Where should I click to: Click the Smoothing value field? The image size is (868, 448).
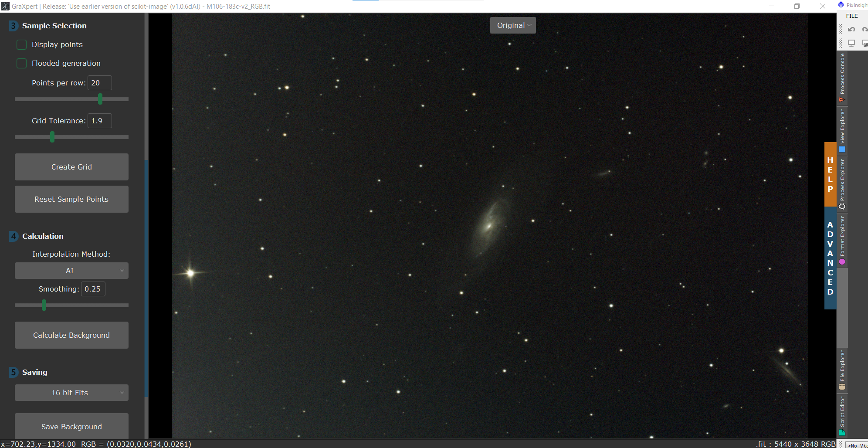point(93,289)
